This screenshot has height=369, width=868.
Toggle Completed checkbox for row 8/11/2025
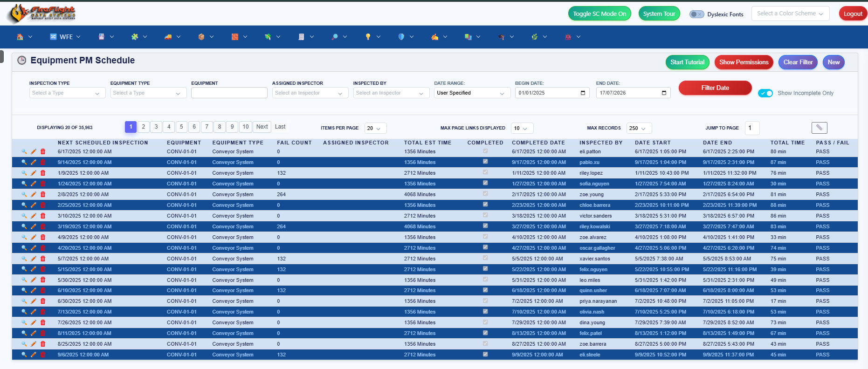(x=485, y=333)
